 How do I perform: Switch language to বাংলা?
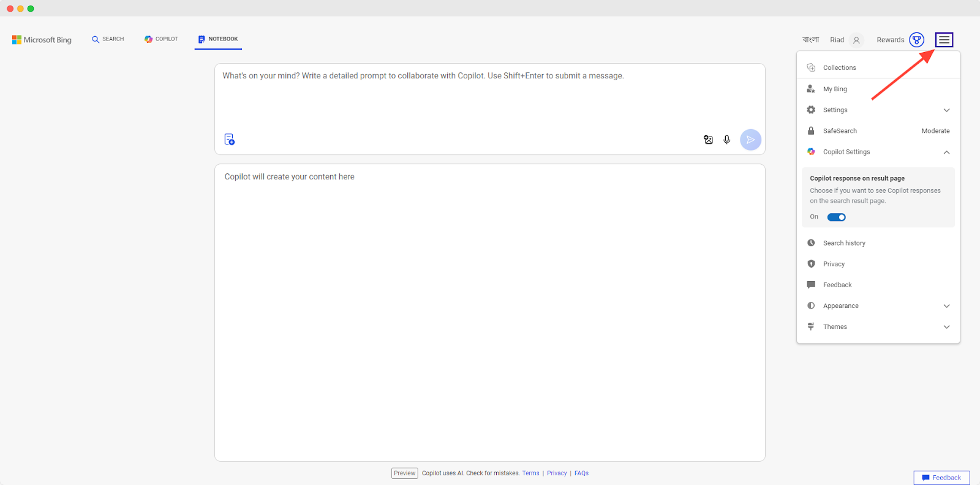(x=811, y=40)
